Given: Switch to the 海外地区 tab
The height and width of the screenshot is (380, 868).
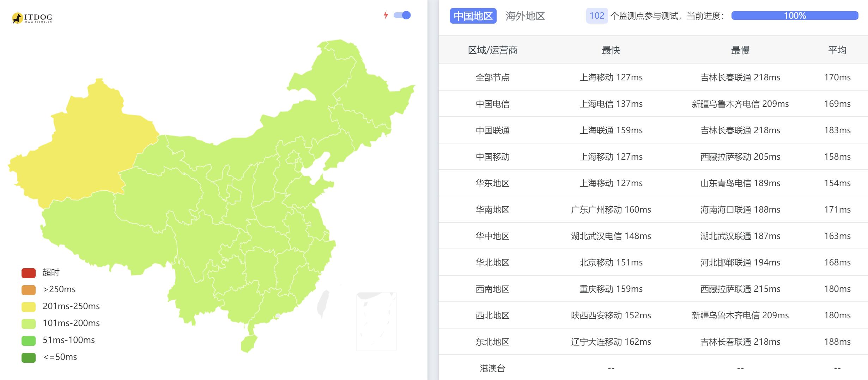Looking at the screenshot, I should pos(525,16).
